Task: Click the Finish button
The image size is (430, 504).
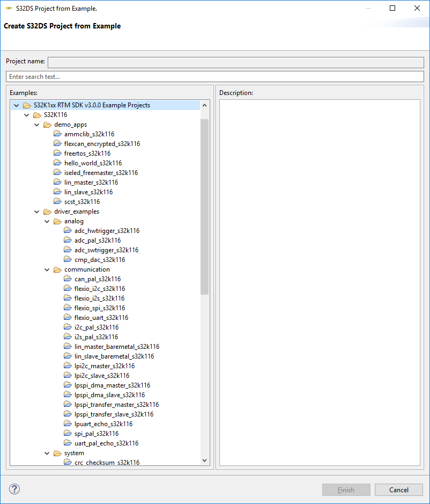Action: (x=346, y=490)
